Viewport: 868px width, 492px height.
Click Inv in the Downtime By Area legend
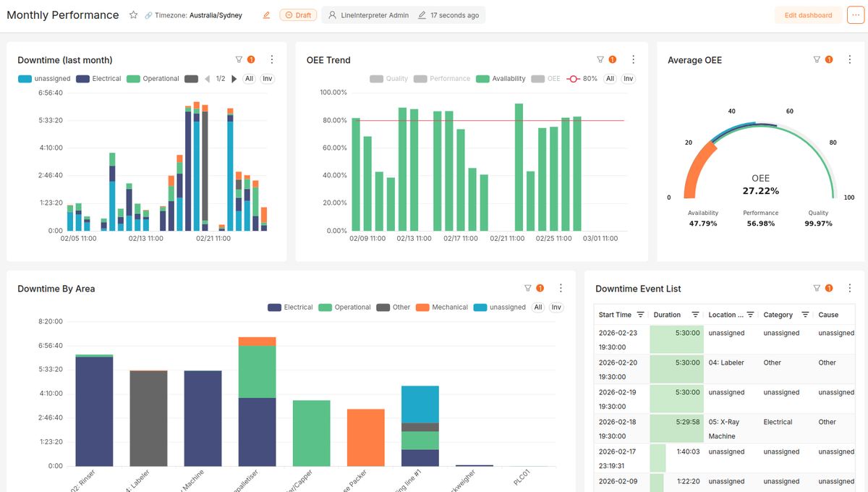coord(556,307)
